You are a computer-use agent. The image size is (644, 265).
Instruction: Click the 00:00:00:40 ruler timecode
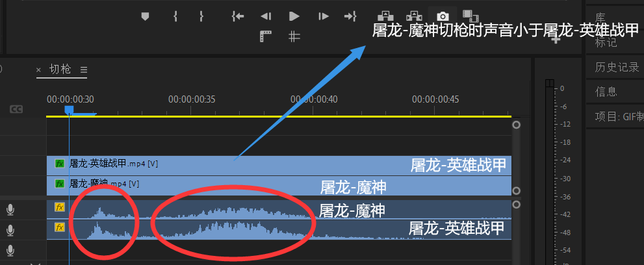click(x=314, y=99)
